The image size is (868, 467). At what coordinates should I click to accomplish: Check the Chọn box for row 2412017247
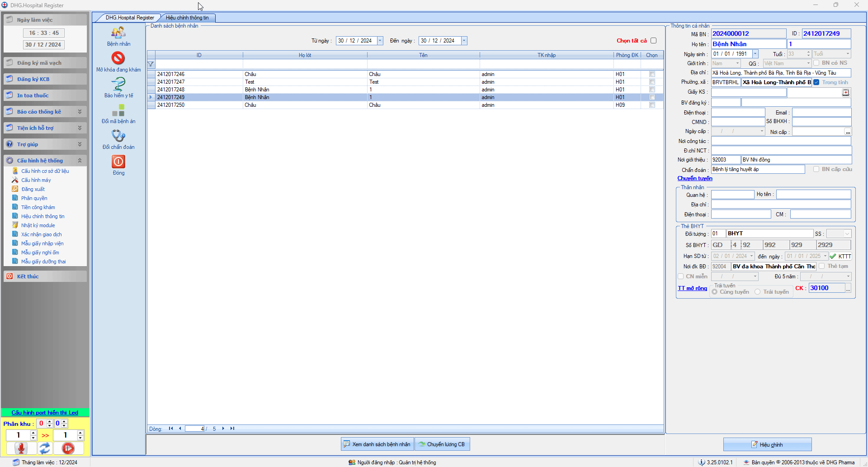point(652,82)
